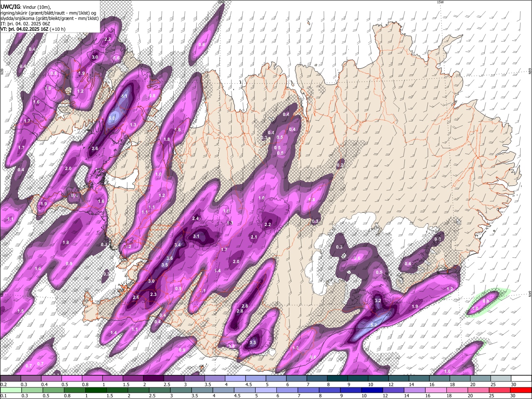Click the 2.3 precipitation value on the map
Viewport: 532px width, 399px height.
(153, 294)
